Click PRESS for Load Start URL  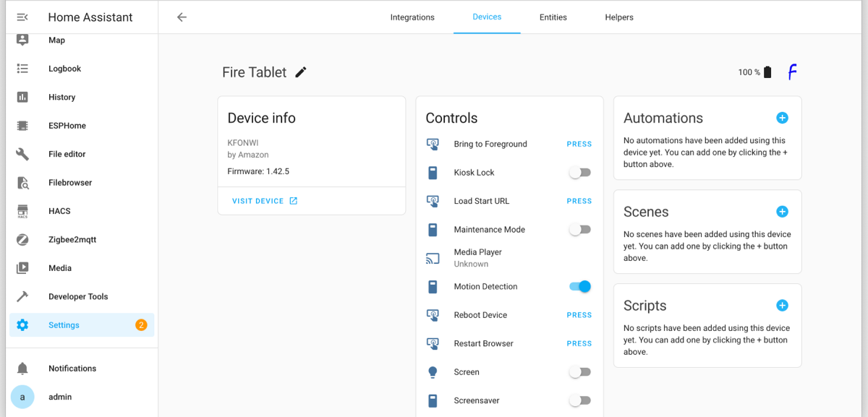[579, 201]
